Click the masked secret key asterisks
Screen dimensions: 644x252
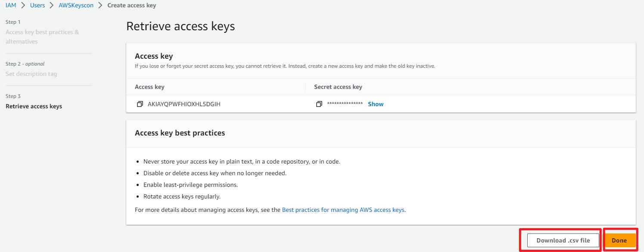345,104
